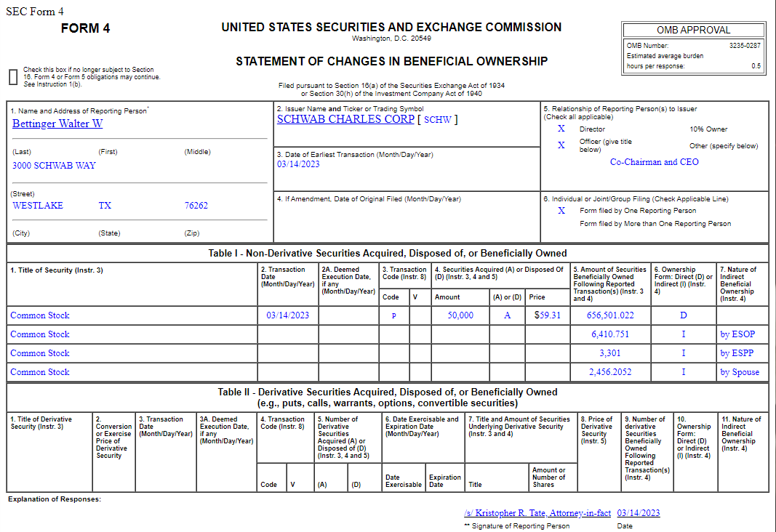Viewport: 776px width, 532px height.
Task: Click the TX state value
Action: tap(105, 206)
